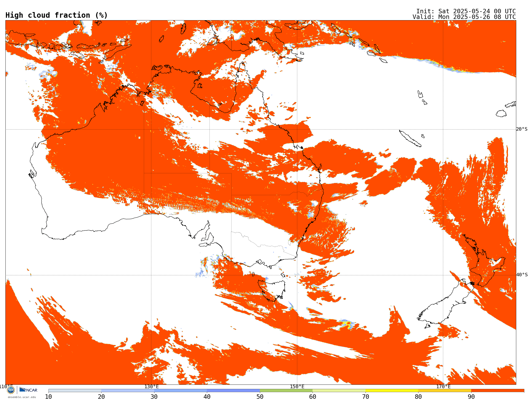Click the colorbar tick label 60
This screenshot has height=400, width=532.
tap(313, 397)
